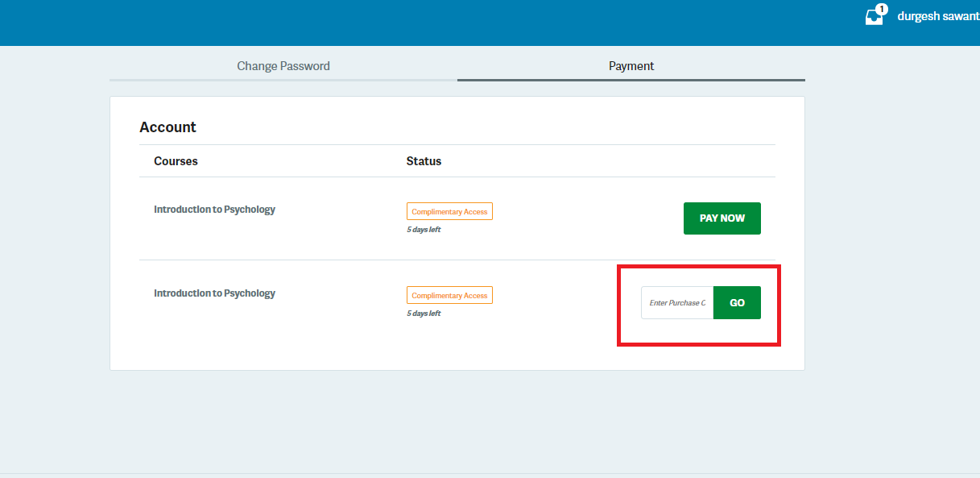Click the notification count badge showing 1
This screenshot has height=478, width=980.
click(882, 10)
